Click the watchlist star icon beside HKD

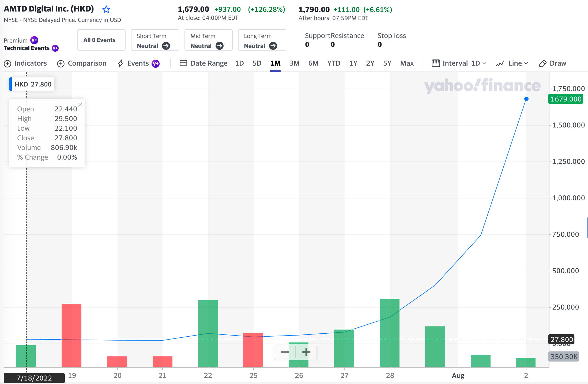106,10
